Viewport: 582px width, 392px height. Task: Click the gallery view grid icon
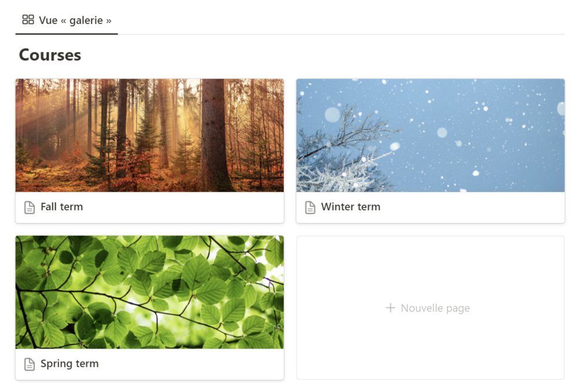point(28,20)
